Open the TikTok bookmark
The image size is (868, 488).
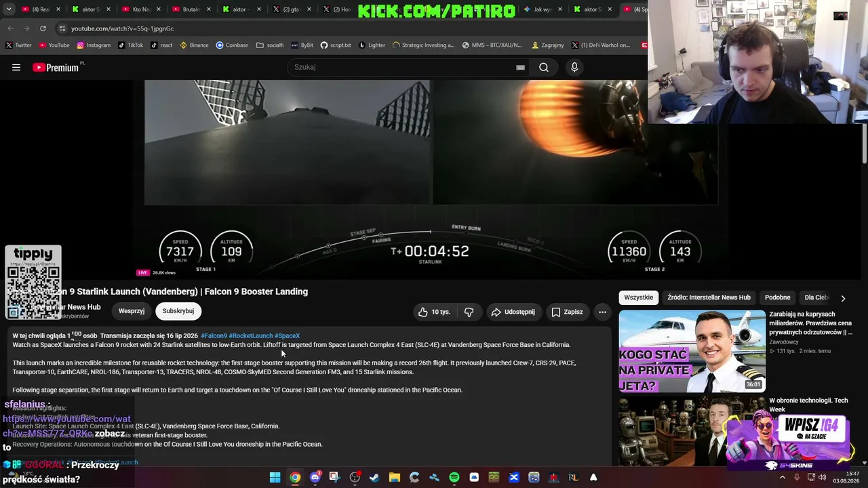click(x=131, y=45)
